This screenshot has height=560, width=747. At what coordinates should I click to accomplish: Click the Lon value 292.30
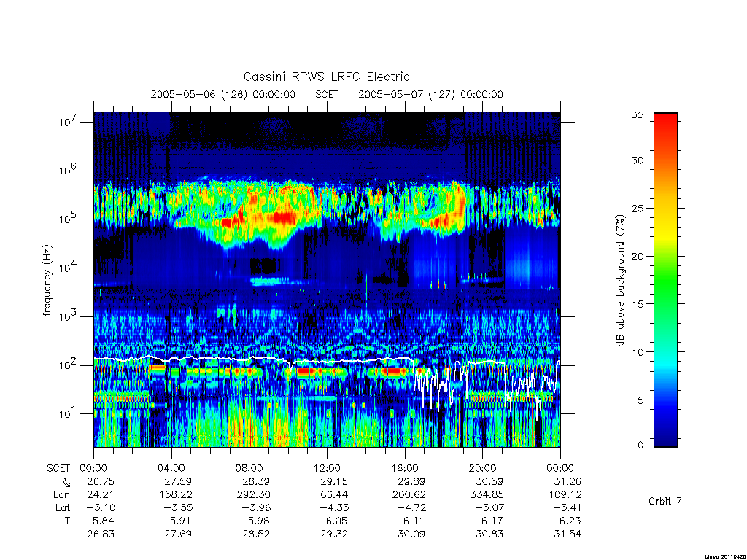click(x=253, y=495)
